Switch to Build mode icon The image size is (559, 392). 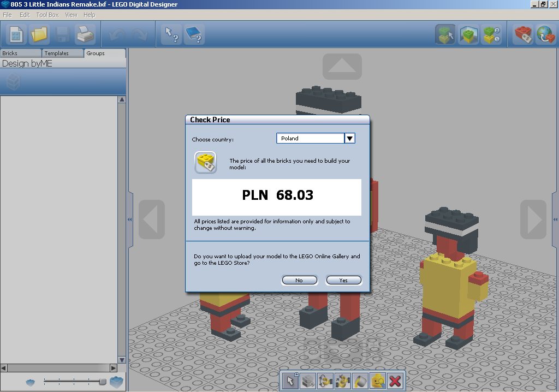445,34
